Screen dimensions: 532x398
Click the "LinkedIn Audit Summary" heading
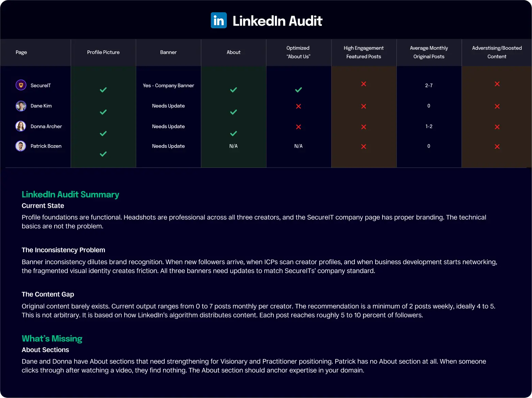point(71,195)
